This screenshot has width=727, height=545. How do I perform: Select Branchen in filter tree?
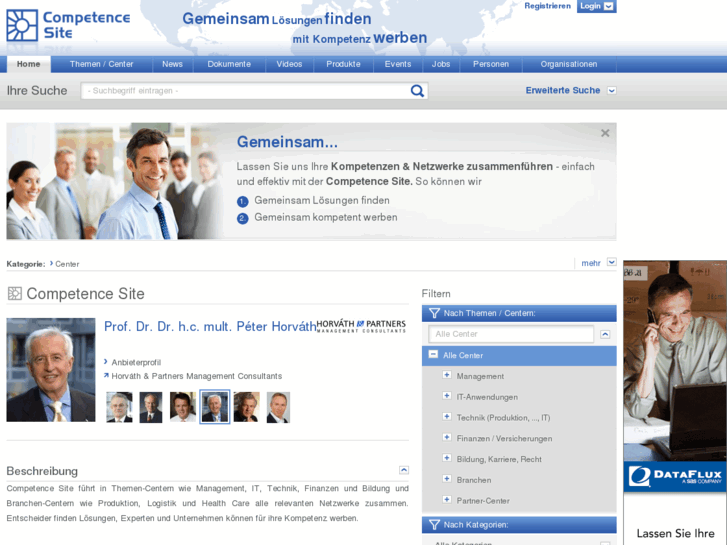[474, 480]
